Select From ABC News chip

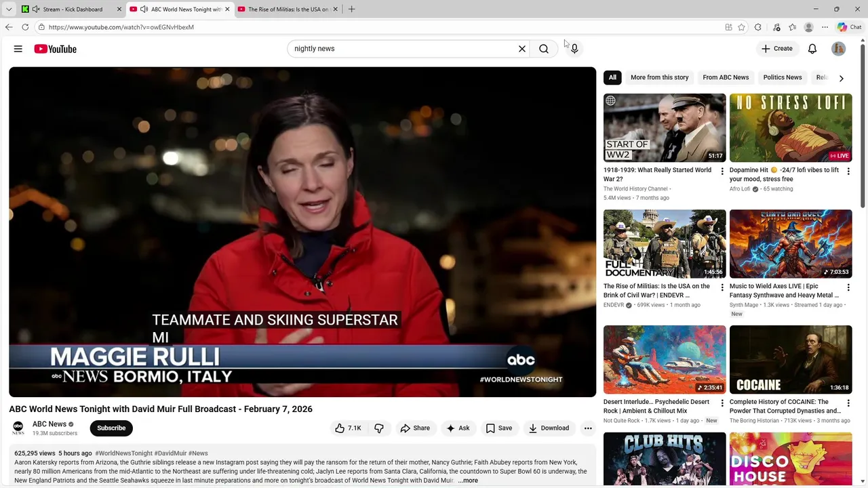tap(726, 77)
